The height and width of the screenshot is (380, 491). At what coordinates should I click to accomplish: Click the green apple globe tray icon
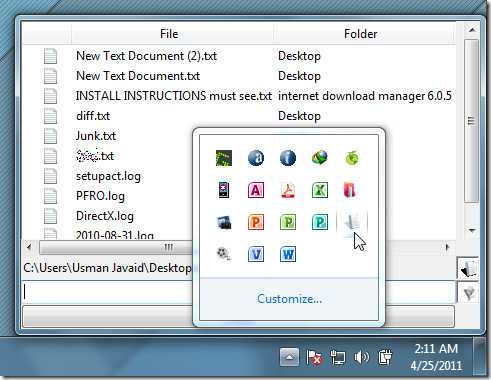[x=352, y=158]
